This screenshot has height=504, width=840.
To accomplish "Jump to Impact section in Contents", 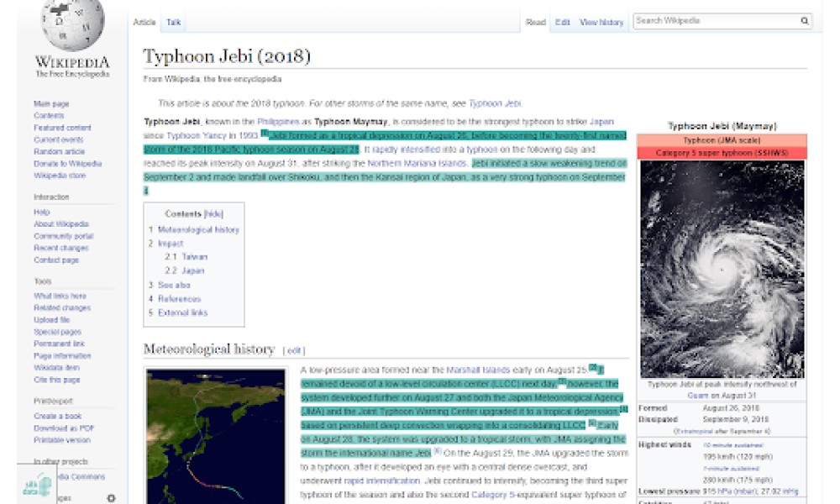I will coord(171,243).
